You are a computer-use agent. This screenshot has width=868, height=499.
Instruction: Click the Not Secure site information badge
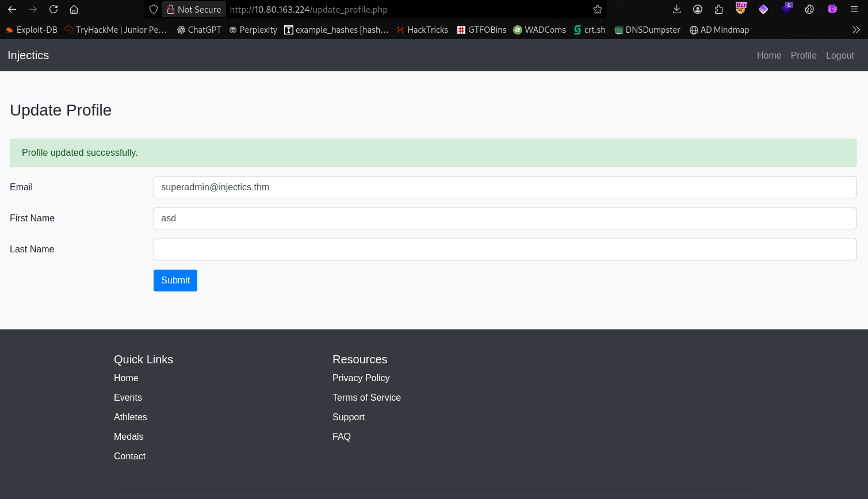(194, 9)
